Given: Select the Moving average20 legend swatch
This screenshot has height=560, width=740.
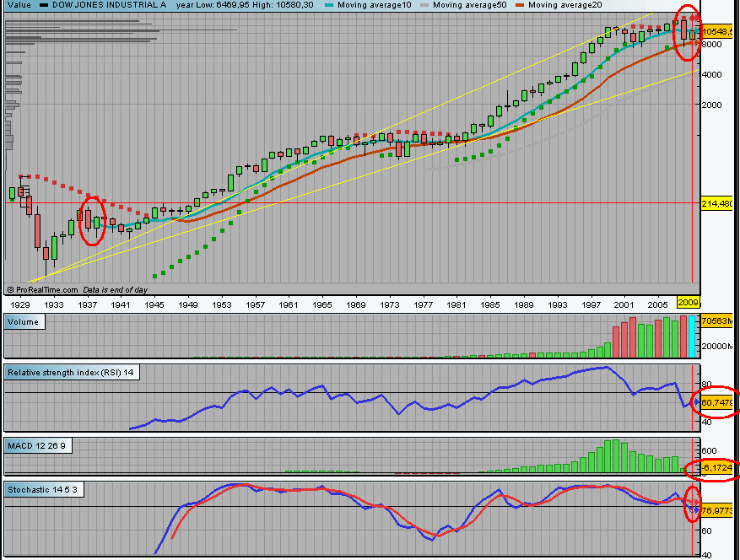Looking at the screenshot, I should (x=520, y=5).
